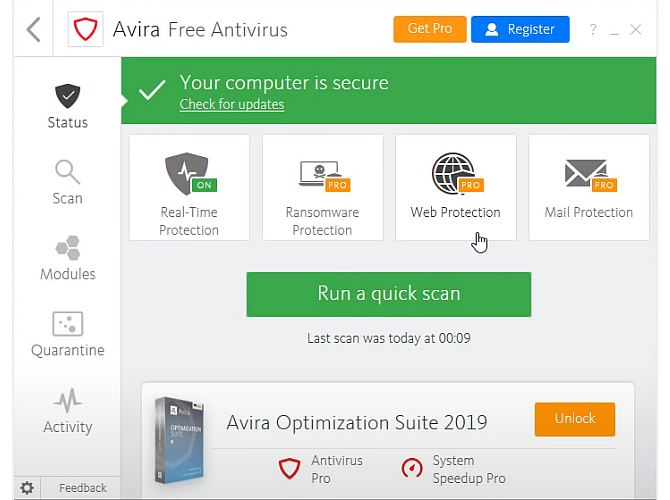
Task: Click the Unlock button
Action: 574,419
